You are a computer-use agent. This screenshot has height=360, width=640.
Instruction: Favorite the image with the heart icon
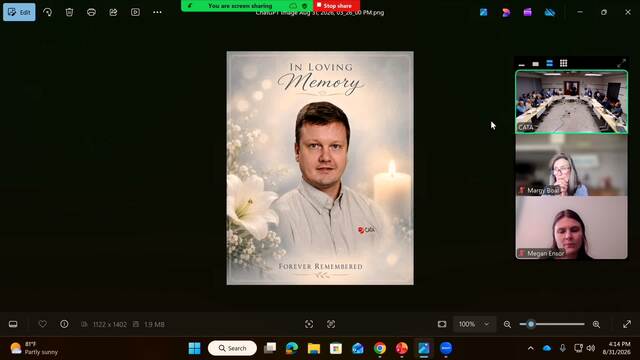[42, 324]
